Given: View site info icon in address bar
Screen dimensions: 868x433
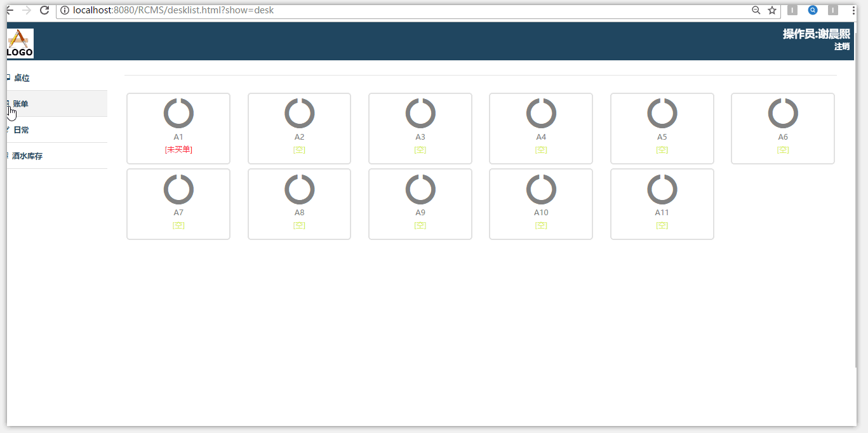Looking at the screenshot, I should point(65,10).
